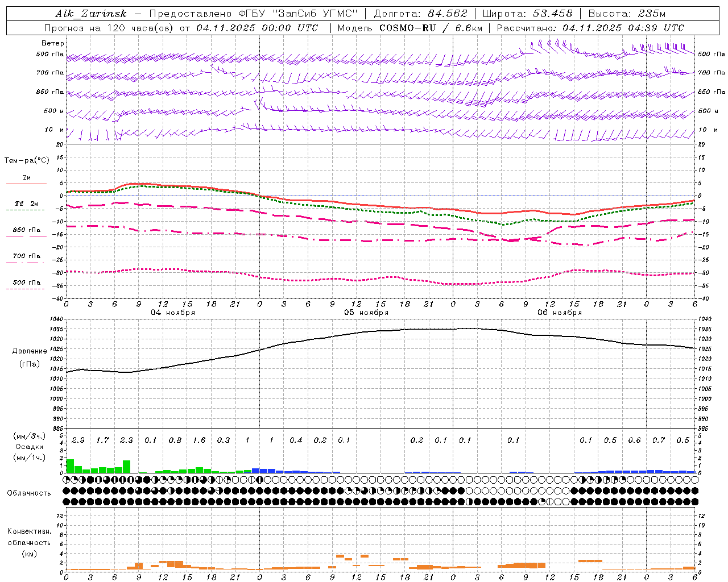Image resolution: width=728 pixels, height=582 pixels.
Task: Click the Тем-ра(°C) axis title
Action: [x=27, y=161]
